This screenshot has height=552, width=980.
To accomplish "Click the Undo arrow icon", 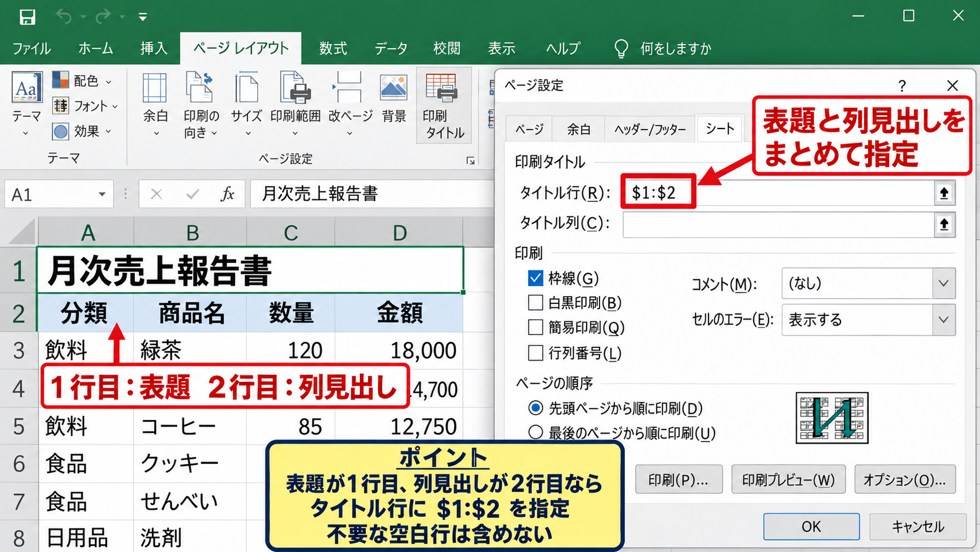I will [64, 16].
